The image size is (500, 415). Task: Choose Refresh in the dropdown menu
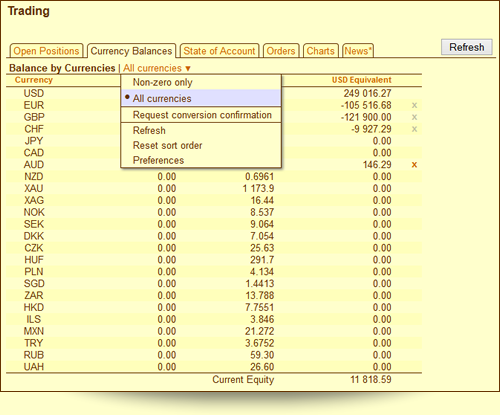(201, 130)
